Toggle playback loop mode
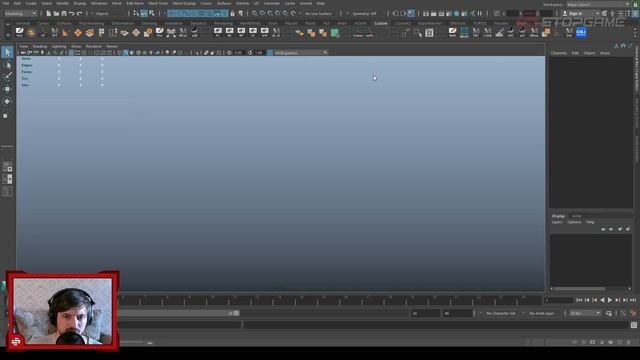The image size is (640, 360). (x=609, y=313)
